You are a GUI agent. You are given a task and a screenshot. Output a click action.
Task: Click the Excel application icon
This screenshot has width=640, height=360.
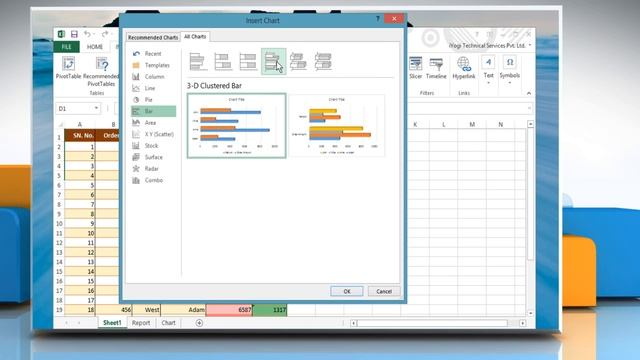coord(61,34)
